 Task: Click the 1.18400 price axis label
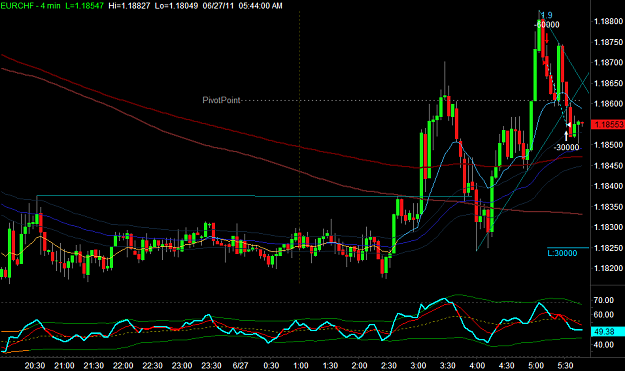click(x=608, y=186)
